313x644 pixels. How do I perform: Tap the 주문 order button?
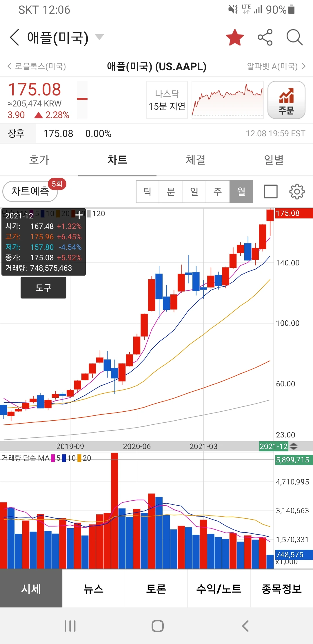286,100
